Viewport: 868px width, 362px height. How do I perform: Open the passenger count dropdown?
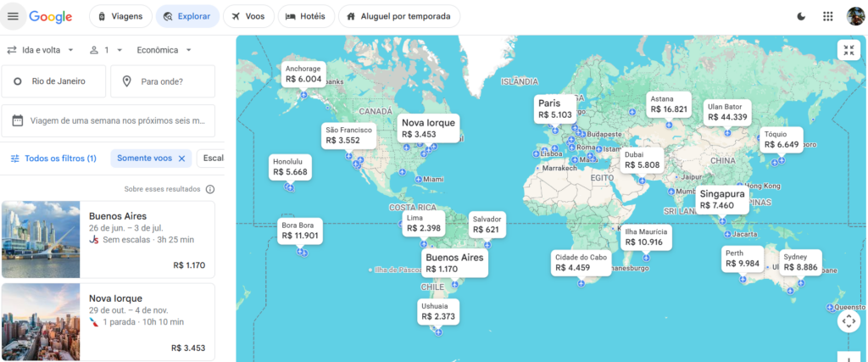tap(106, 50)
